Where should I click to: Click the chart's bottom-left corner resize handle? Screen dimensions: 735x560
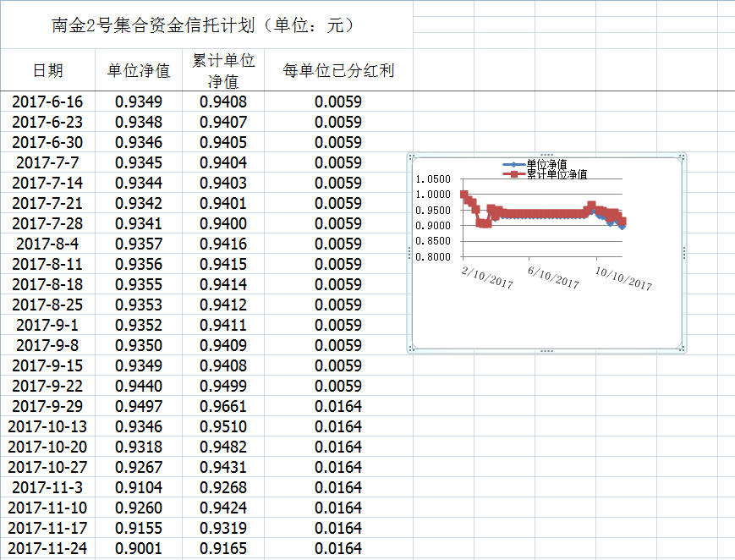pos(410,349)
